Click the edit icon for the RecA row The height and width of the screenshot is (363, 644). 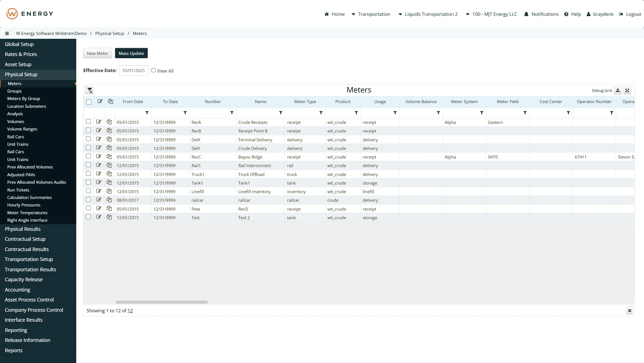pyautogui.click(x=99, y=122)
